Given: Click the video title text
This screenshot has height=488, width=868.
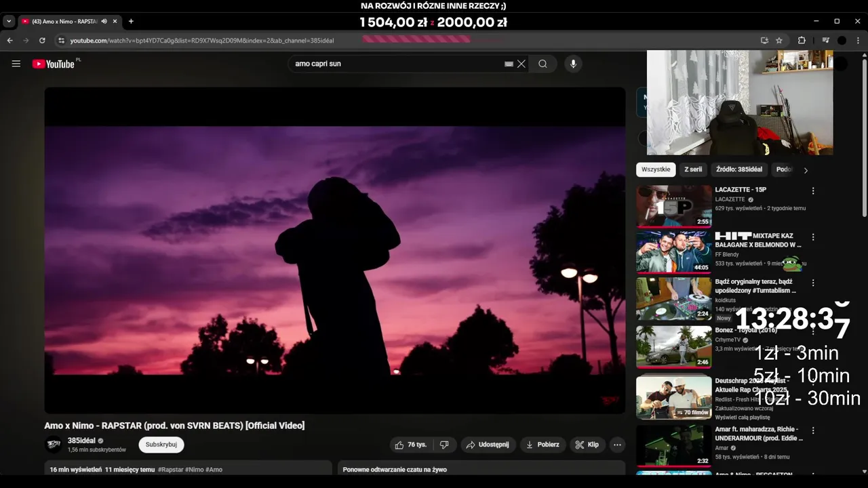Looking at the screenshot, I should click(x=174, y=426).
